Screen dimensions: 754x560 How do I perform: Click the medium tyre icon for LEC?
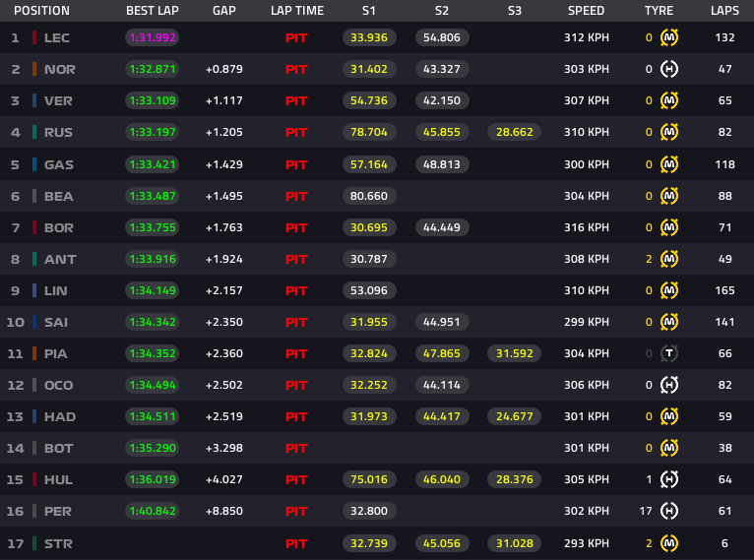[669, 37]
